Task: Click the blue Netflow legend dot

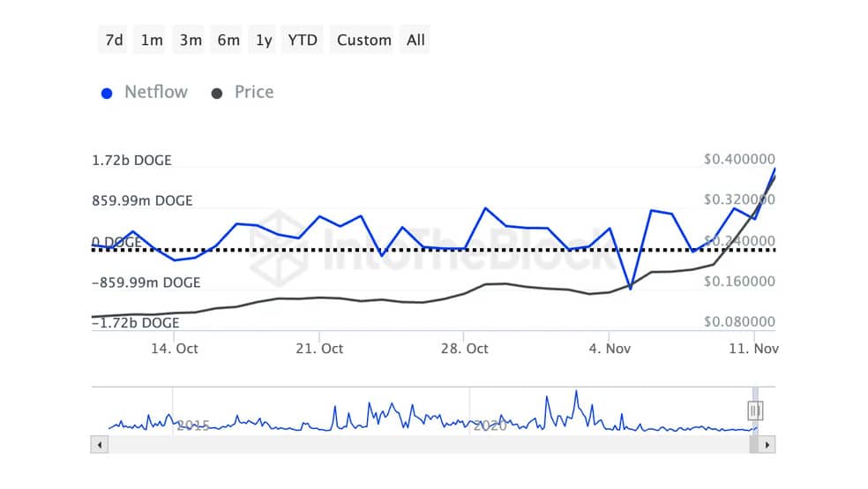Action: 107,94
